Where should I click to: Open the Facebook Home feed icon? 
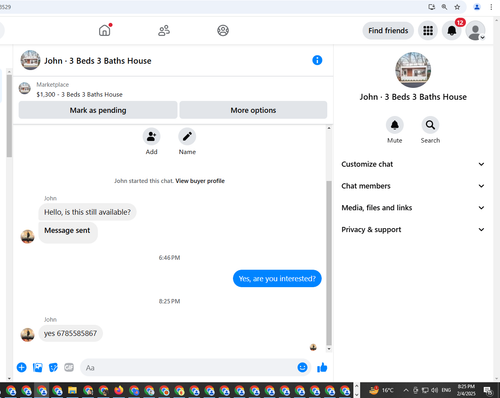click(105, 30)
